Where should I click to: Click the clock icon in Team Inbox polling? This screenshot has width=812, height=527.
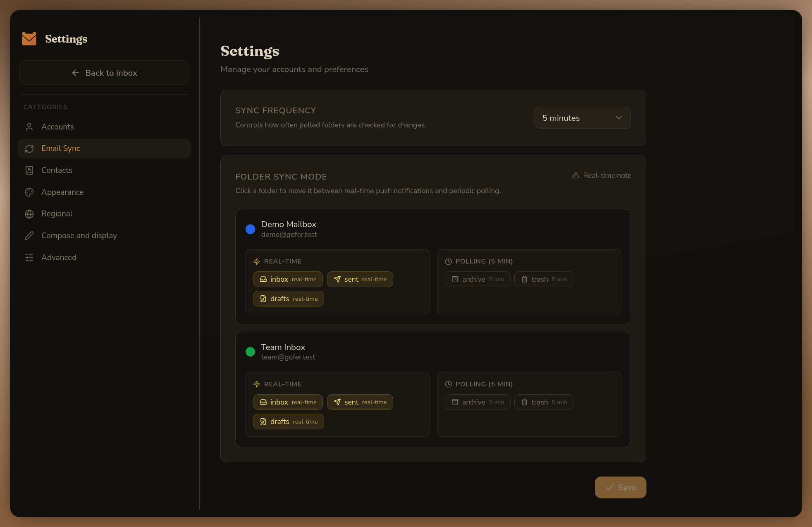click(448, 384)
